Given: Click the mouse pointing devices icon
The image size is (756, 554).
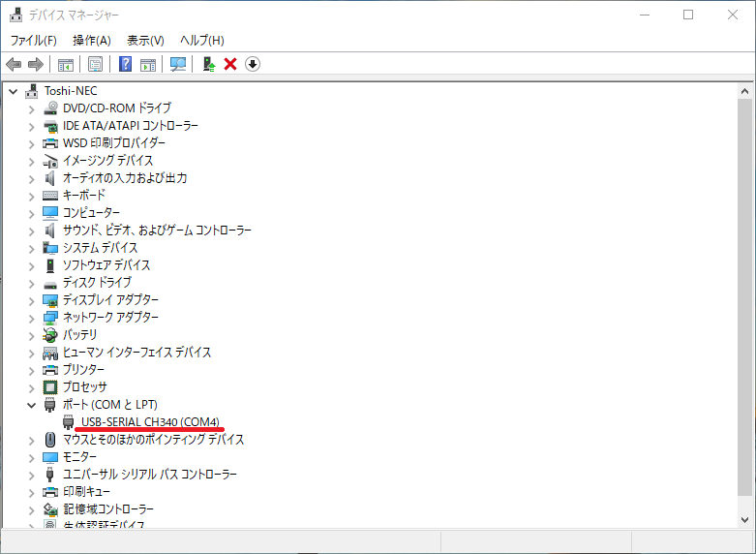Looking at the screenshot, I should 50,439.
